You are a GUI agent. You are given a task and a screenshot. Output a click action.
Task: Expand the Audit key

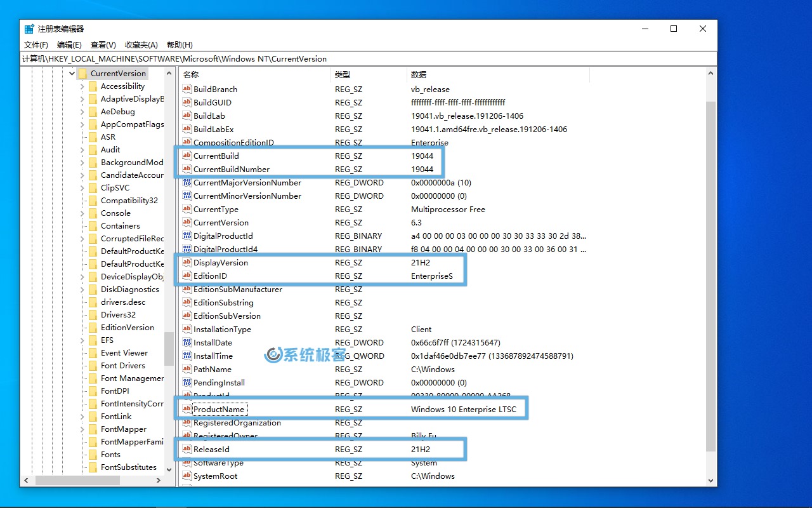[x=82, y=150]
